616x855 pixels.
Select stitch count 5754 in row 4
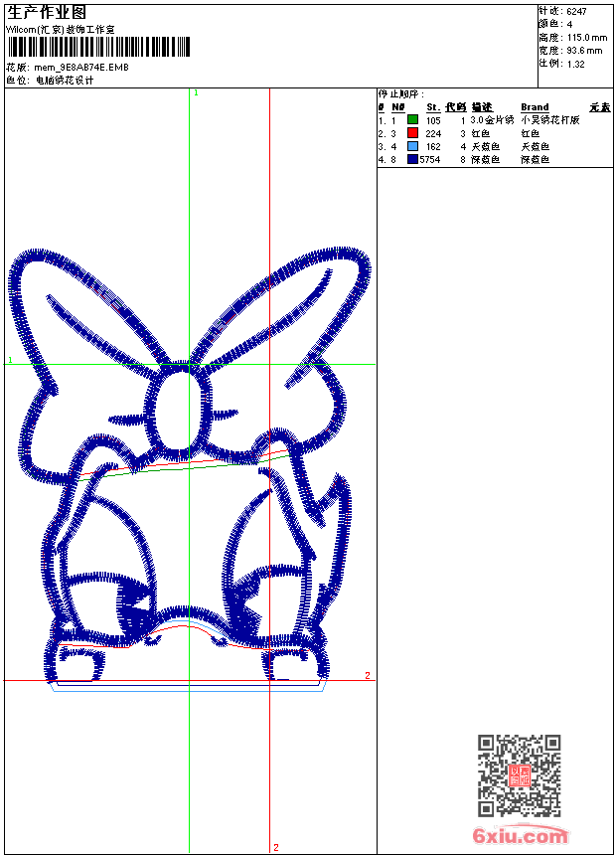point(430,160)
